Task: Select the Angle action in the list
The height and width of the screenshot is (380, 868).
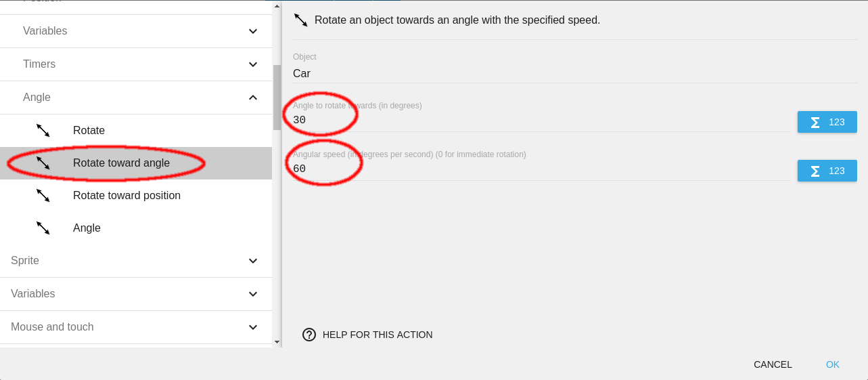Action: 87,228
